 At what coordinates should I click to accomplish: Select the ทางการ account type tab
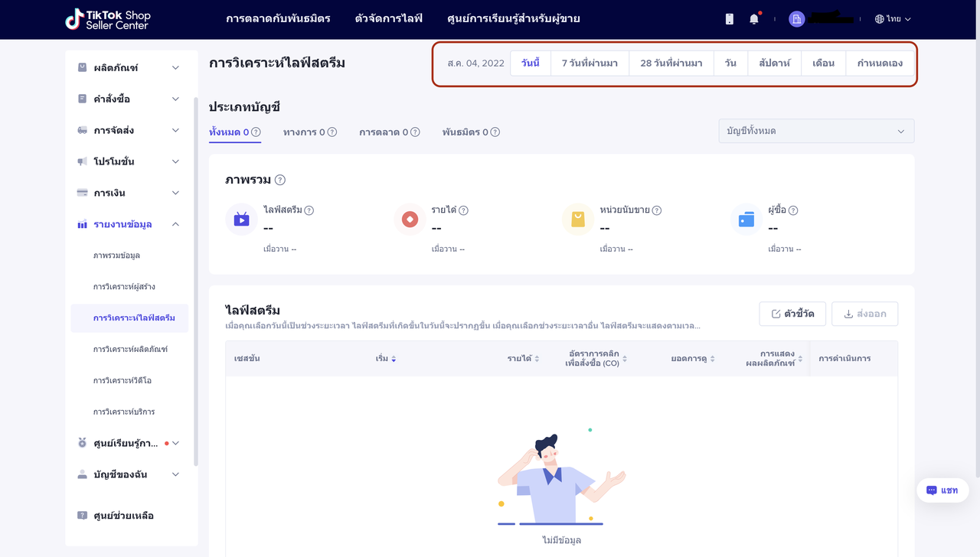309,132
